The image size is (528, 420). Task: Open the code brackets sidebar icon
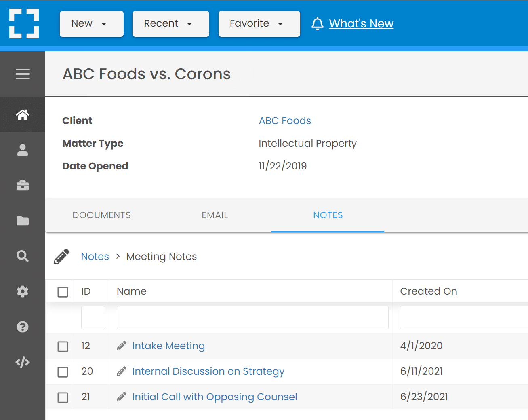[x=23, y=362]
